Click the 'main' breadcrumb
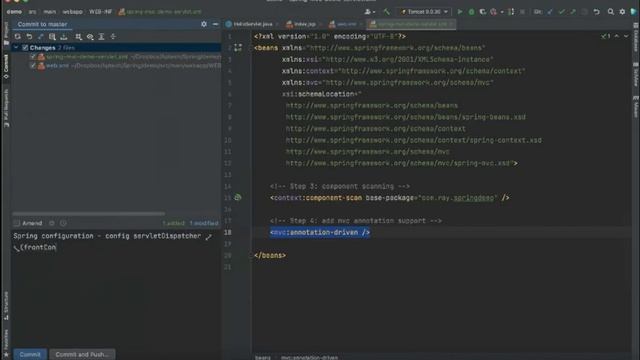The height and width of the screenshot is (360, 640). 49,12
